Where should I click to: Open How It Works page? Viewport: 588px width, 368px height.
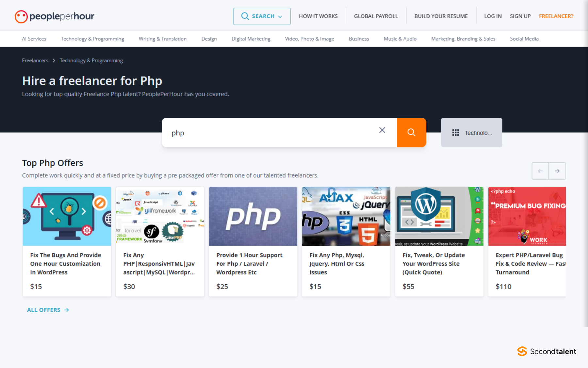click(x=318, y=16)
